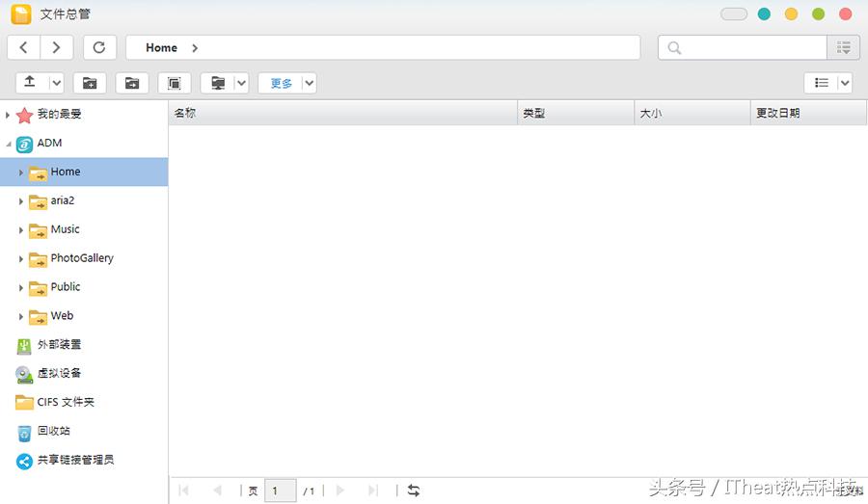Viewport: 868px width, 504px height.
Task: Go to first page icon
Action: pyautogui.click(x=184, y=491)
